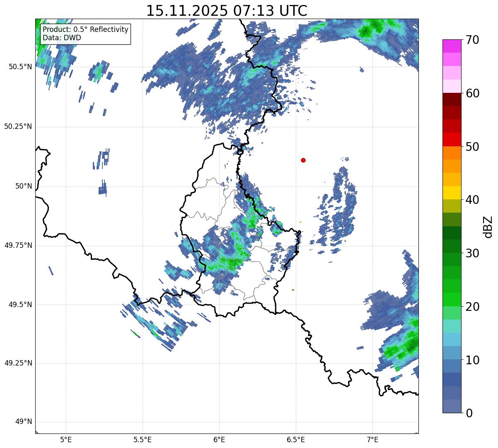This screenshot has height=448, width=498.
Task: Click the colorbar tick label 30
Action: (472, 253)
